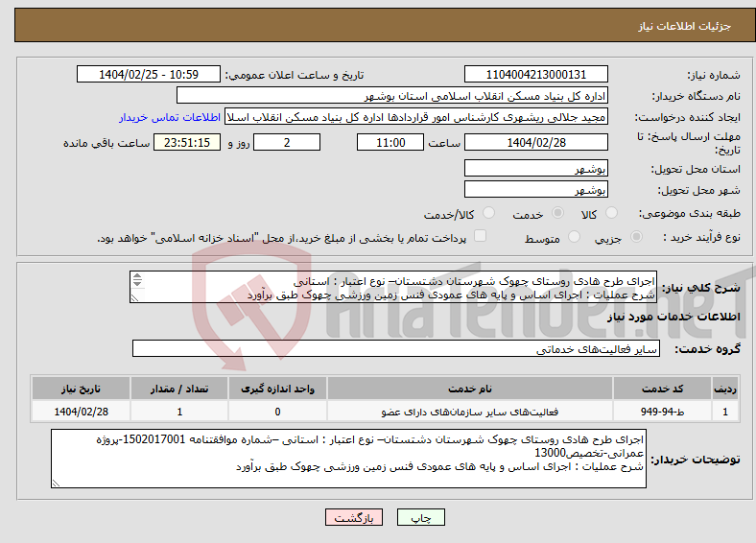Screen dimensions: 756x543
Task: Click the شماره نیاز field 1104004213000131
Action: (x=535, y=74)
